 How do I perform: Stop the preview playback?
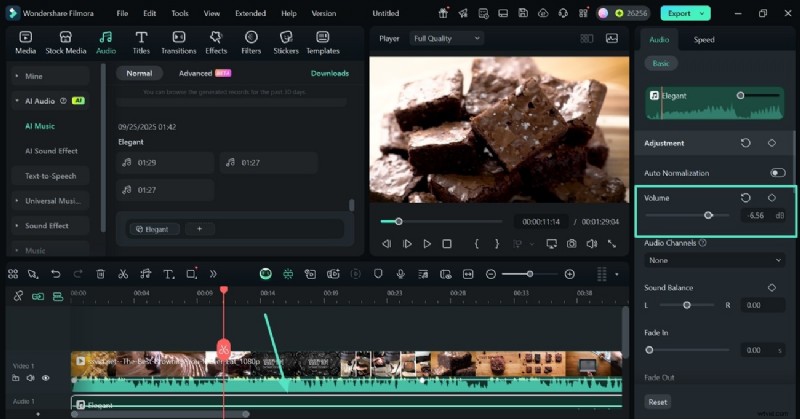[x=447, y=244]
